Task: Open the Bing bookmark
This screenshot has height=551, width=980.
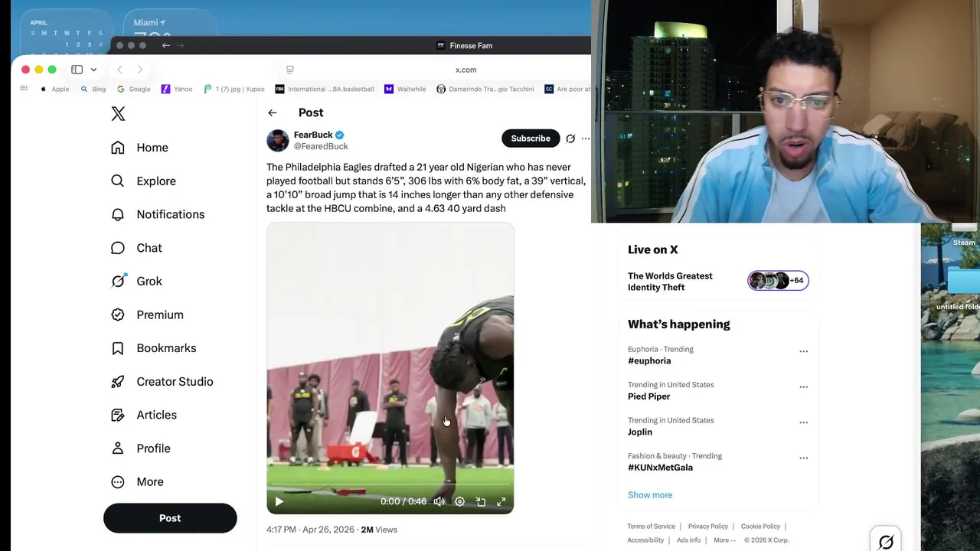Action: 93,89
